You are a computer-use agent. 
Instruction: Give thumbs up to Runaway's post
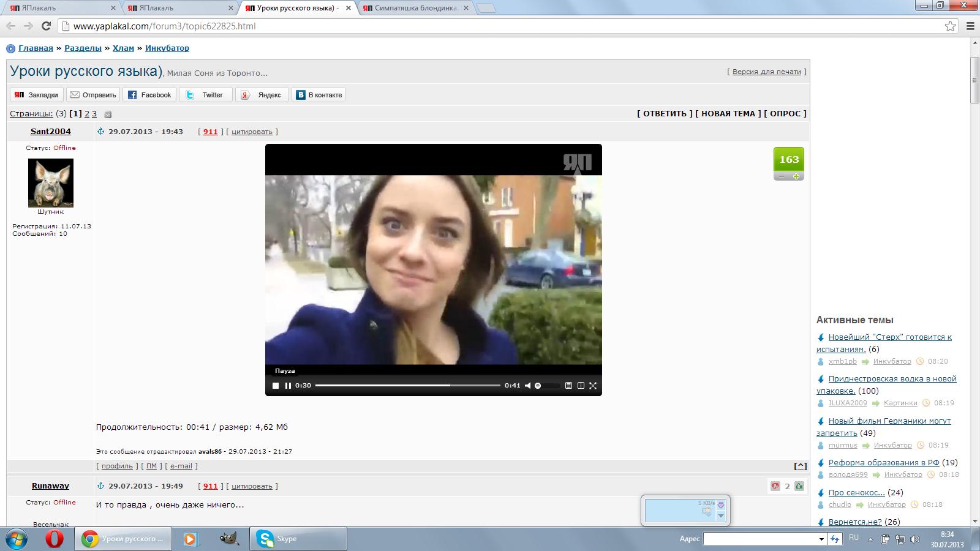[x=799, y=486]
